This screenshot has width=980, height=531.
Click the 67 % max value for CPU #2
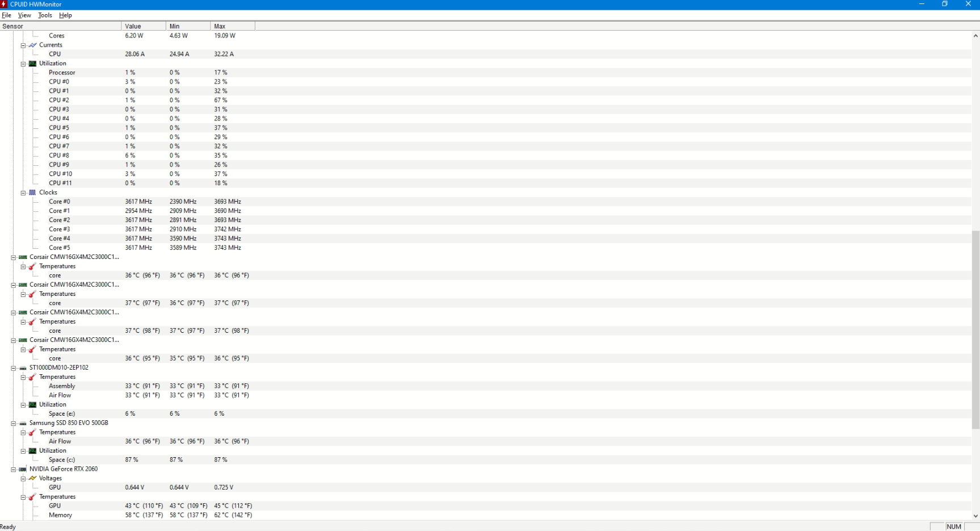point(221,101)
